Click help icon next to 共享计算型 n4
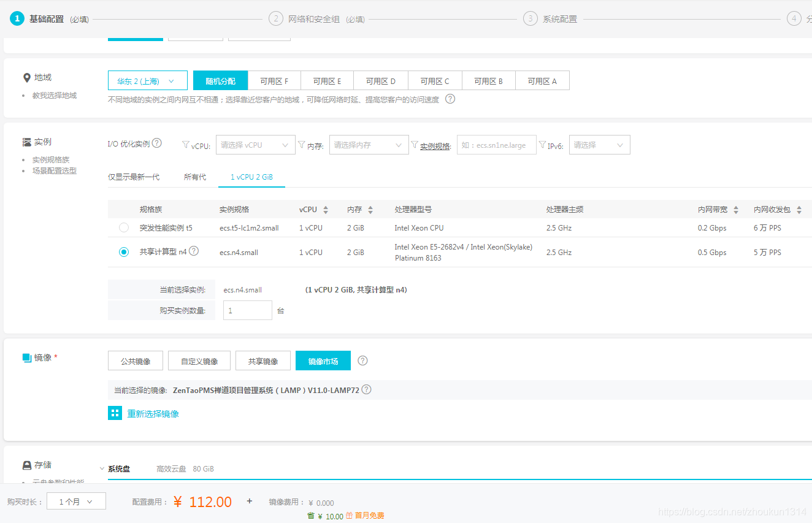The image size is (812, 523). click(x=194, y=251)
